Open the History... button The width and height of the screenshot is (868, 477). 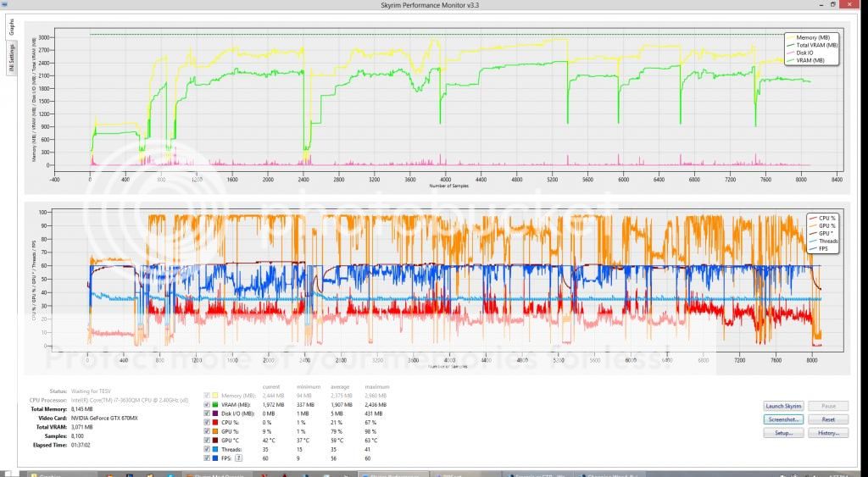pos(827,433)
